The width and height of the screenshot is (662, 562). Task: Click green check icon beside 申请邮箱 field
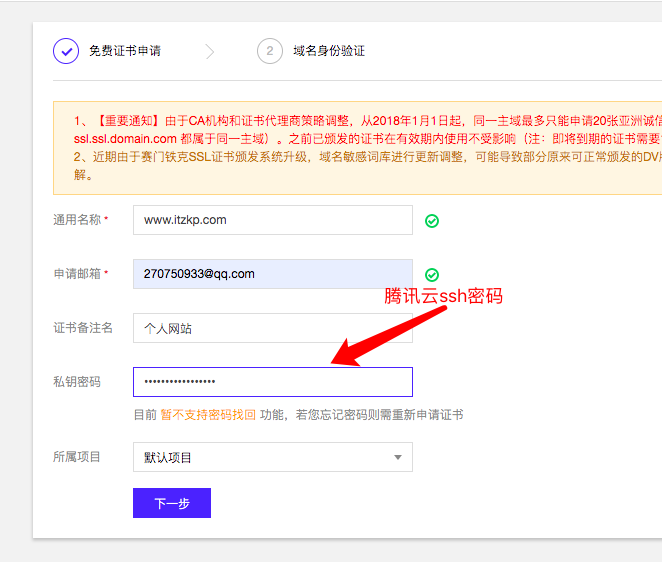tap(432, 274)
